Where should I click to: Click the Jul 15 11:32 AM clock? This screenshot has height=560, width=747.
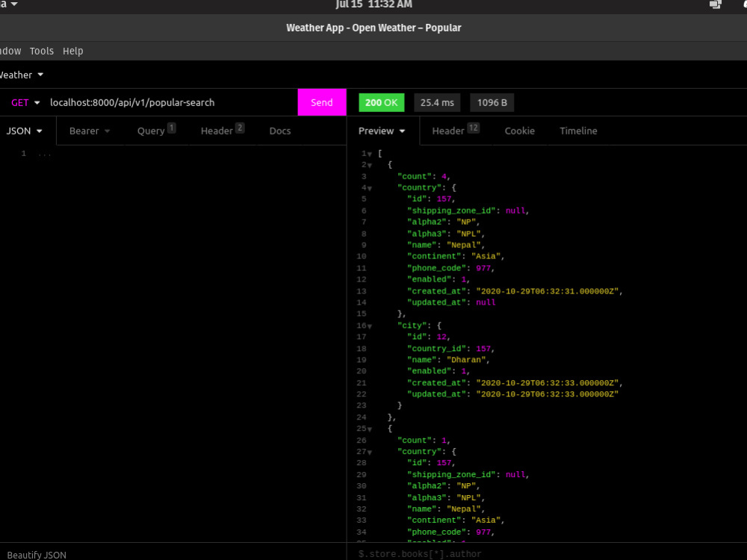click(374, 4)
